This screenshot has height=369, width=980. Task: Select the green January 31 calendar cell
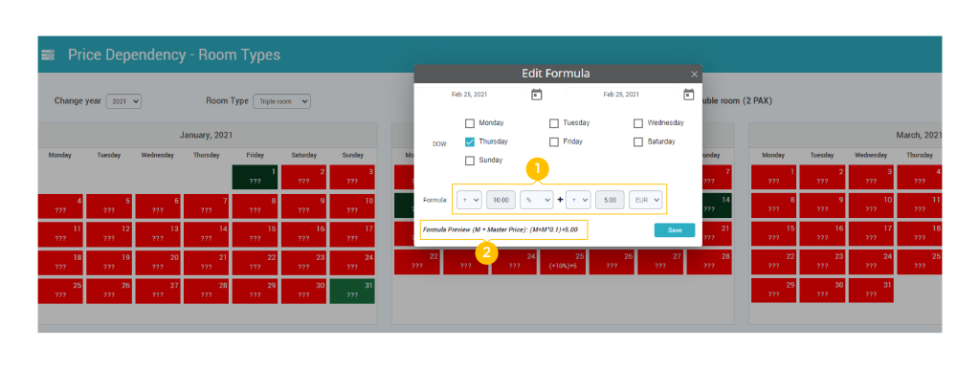point(352,292)
